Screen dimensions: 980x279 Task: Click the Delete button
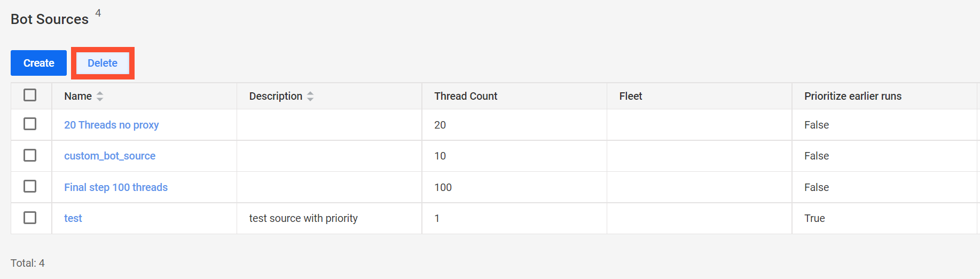pyautogui.click(x=103, y=63)
